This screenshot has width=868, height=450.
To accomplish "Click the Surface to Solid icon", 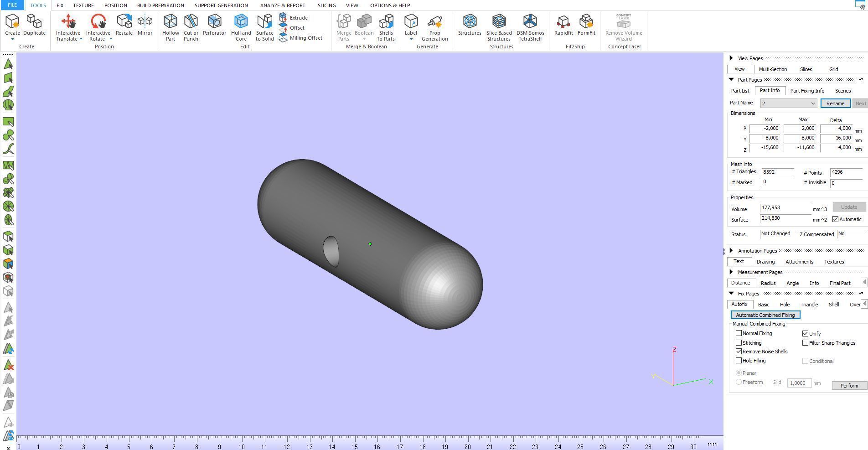I will pyautogui.click(x=264, y=27).
